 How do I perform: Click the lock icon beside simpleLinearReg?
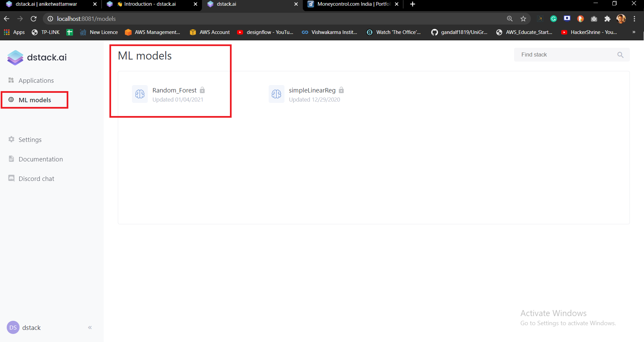point(341,90)
